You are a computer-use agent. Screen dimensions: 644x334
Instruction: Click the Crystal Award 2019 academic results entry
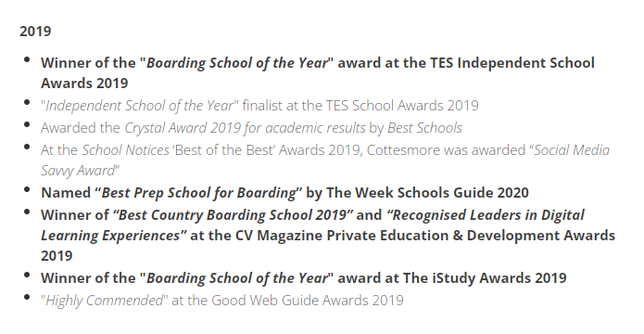click(x=251, y=127)
